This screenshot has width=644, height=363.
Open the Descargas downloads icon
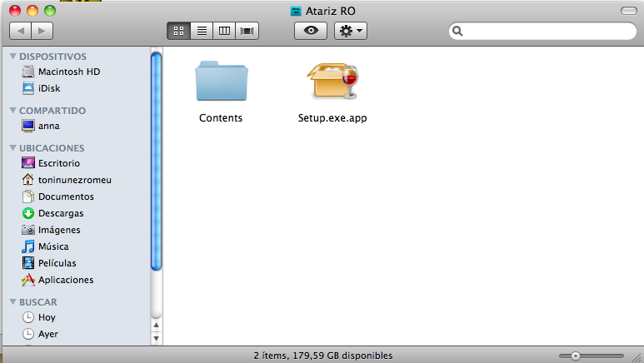[x=28, y=213]
